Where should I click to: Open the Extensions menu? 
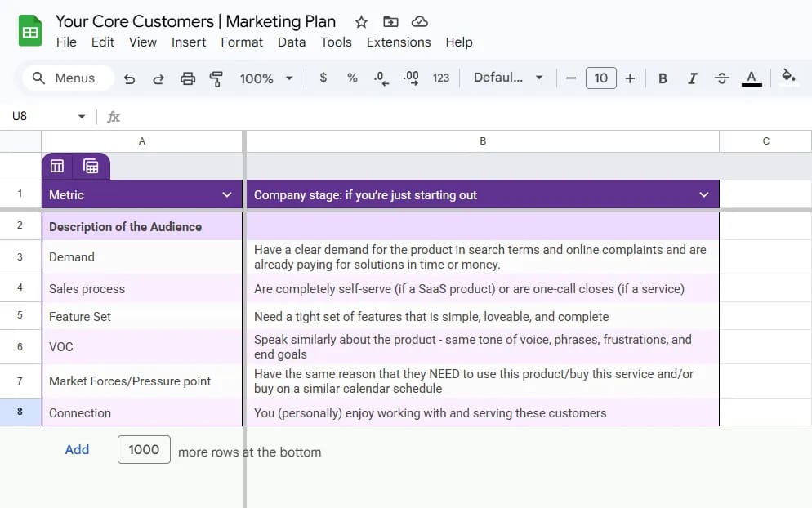click(x=398, y=42)
